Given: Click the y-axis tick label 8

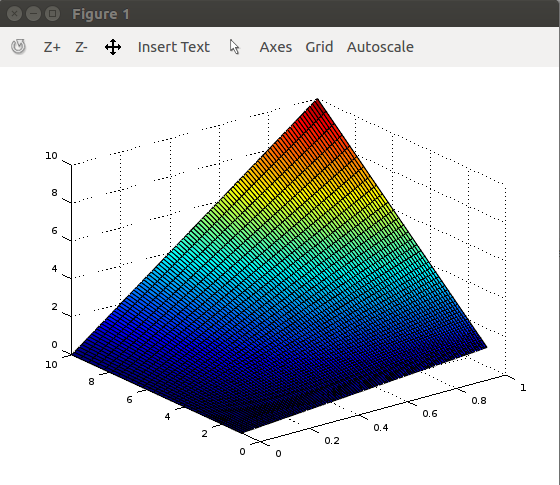Looking at the screenshot, I should pos(91,382).
